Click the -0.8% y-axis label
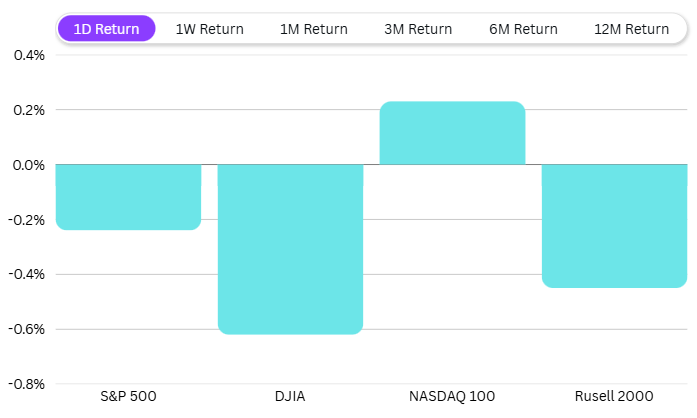The width and height of the screenshot is (697, 418). (27, 384)
